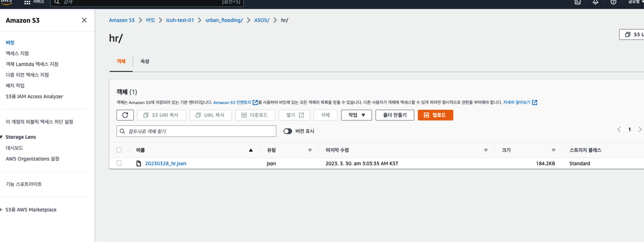Go to the 버킷 breadcrumb
644x242 pixels.
[x=151, y=20]
